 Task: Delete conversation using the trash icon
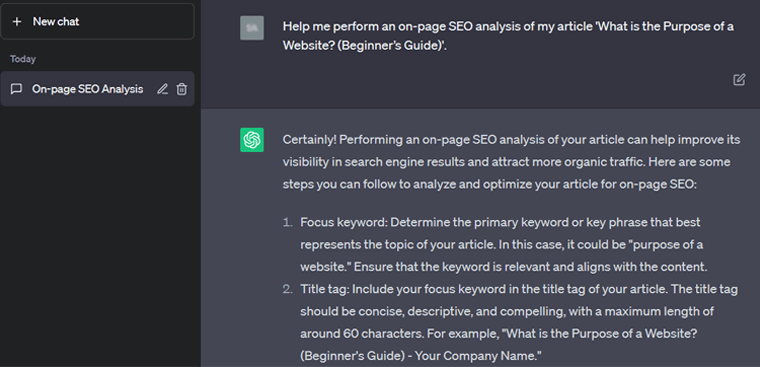[182, 89]
